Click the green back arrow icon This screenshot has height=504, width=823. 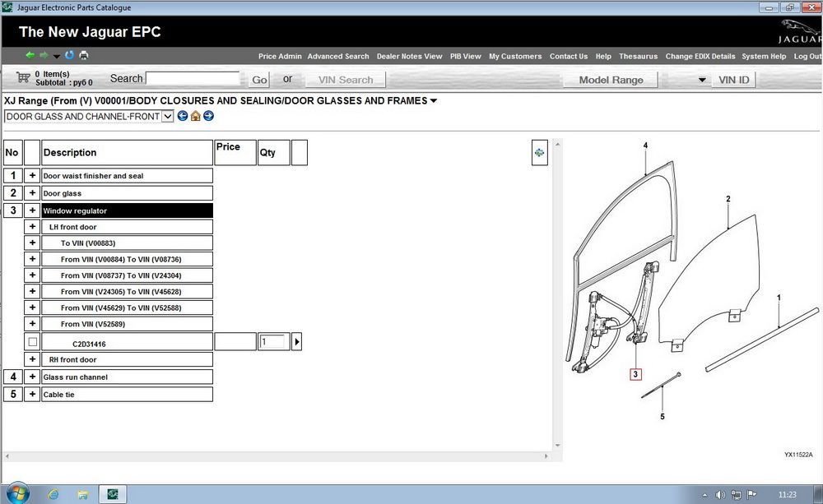[30, 55]
